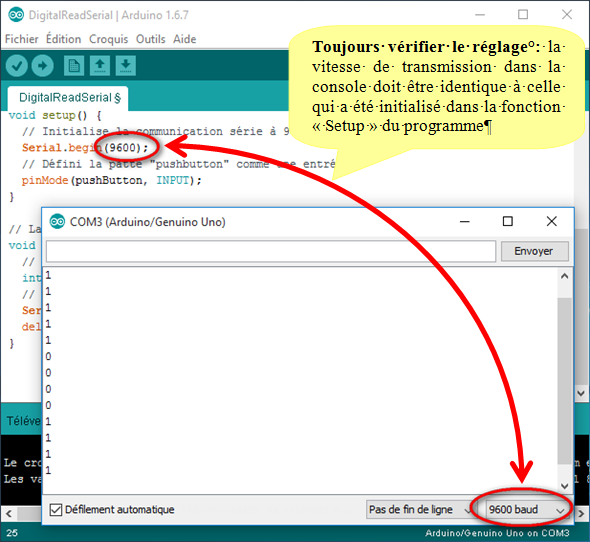Open the 9600 baud rate dropdown

click(527, 510)
